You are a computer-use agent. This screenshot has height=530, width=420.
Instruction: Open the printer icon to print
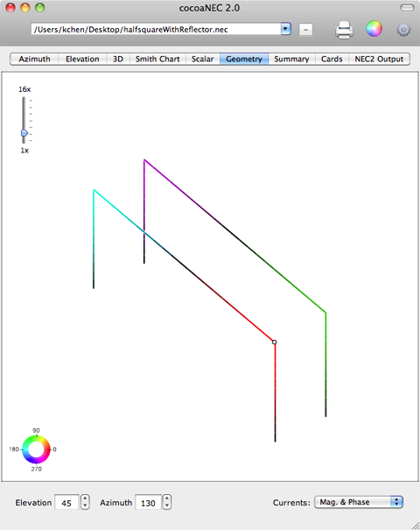344,30
